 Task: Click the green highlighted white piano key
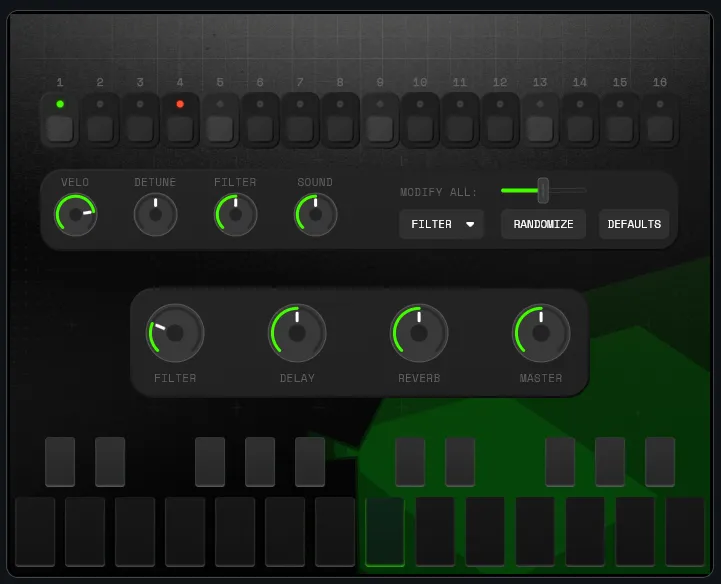click(385, 532)
